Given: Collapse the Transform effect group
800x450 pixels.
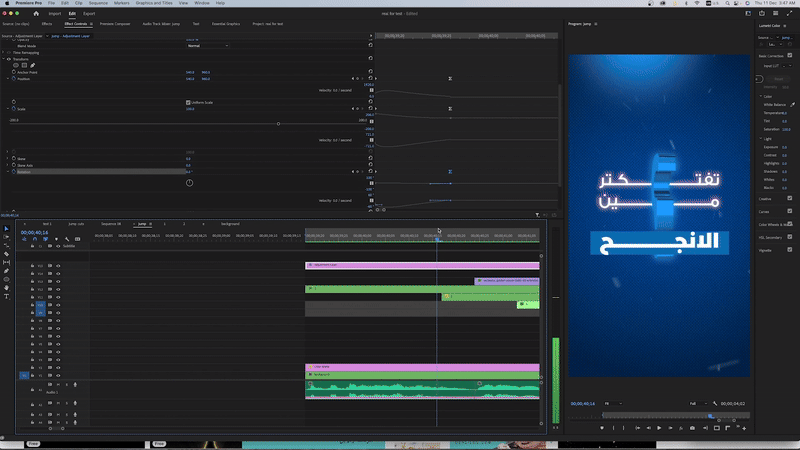Looking at the screenshot, I should 6,59.
